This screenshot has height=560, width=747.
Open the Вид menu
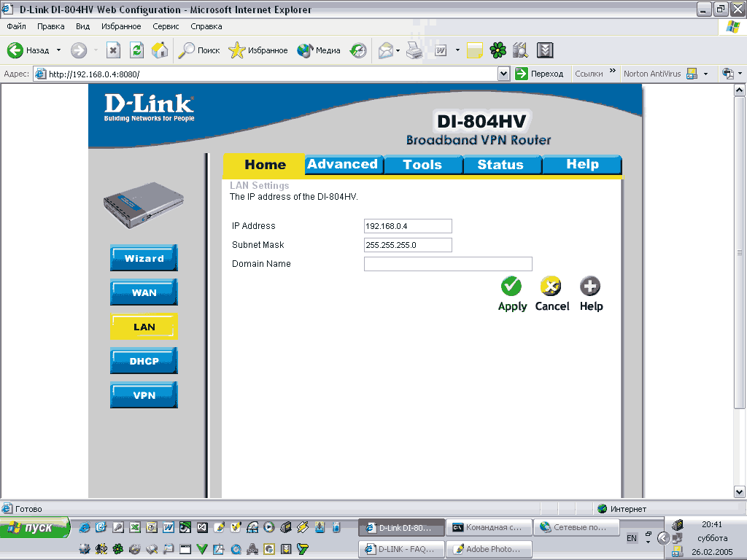point(82,26)
